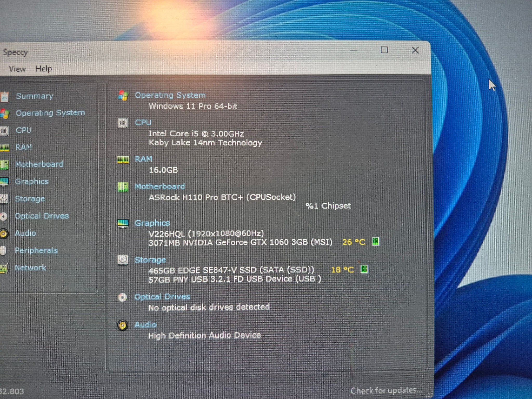The image size is (532, 399).
Task: Select the NVIDIA GeForce GTX 1060 line
Action: coord(241,243)
